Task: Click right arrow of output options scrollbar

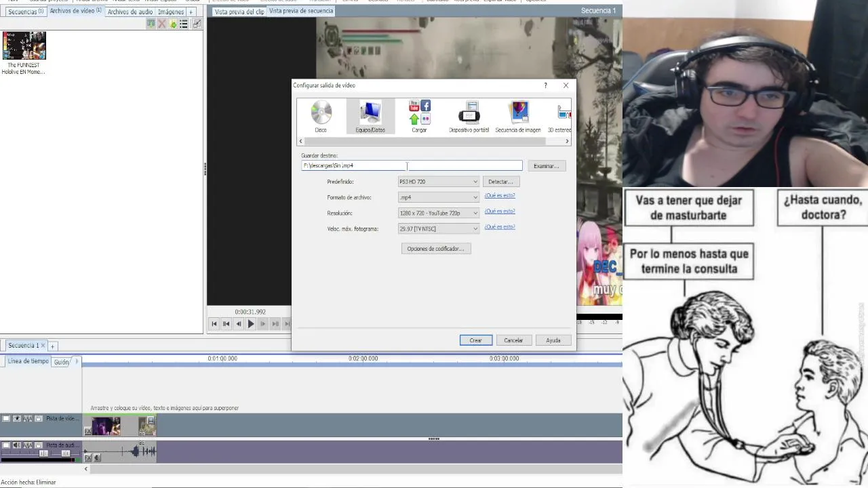Action: [x=567, y=141]
